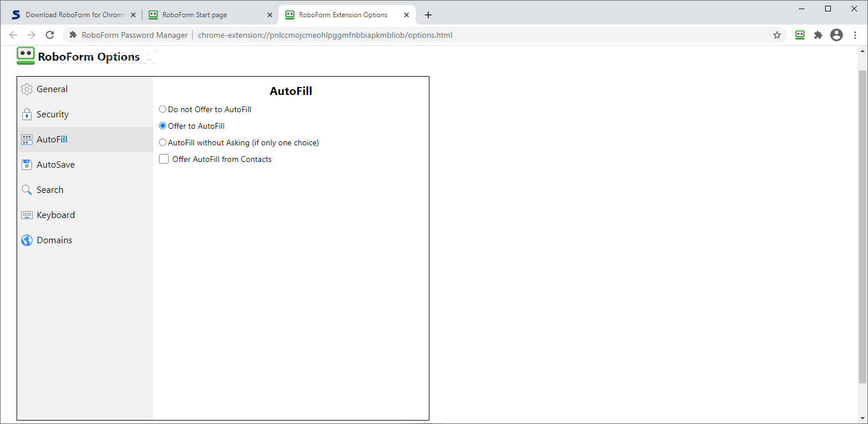868x424 pixels.
Task: Switch to the Download RoboForm for Chrome tab
Action: pyautogui.click(x=74, y=14)
